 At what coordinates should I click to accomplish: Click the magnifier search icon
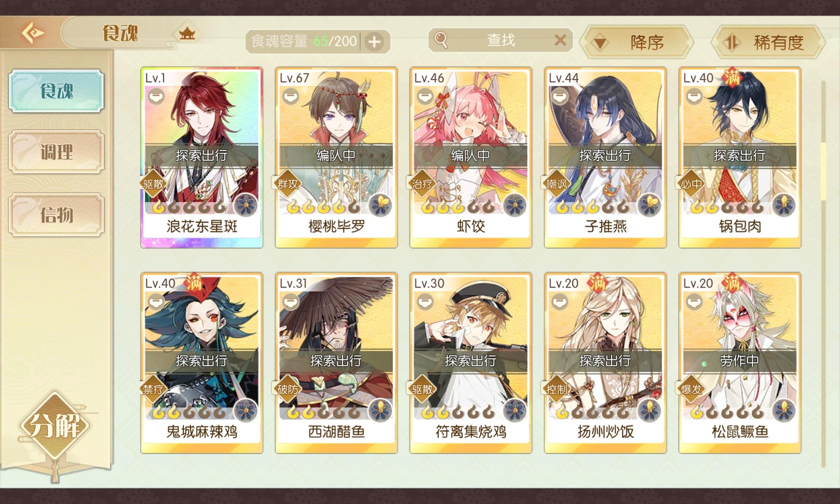441,40
